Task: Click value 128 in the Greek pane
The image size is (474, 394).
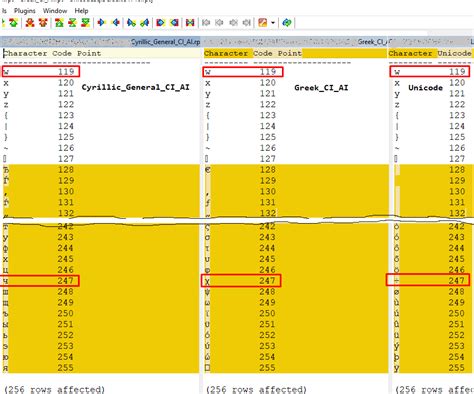Action: point(268,170)
